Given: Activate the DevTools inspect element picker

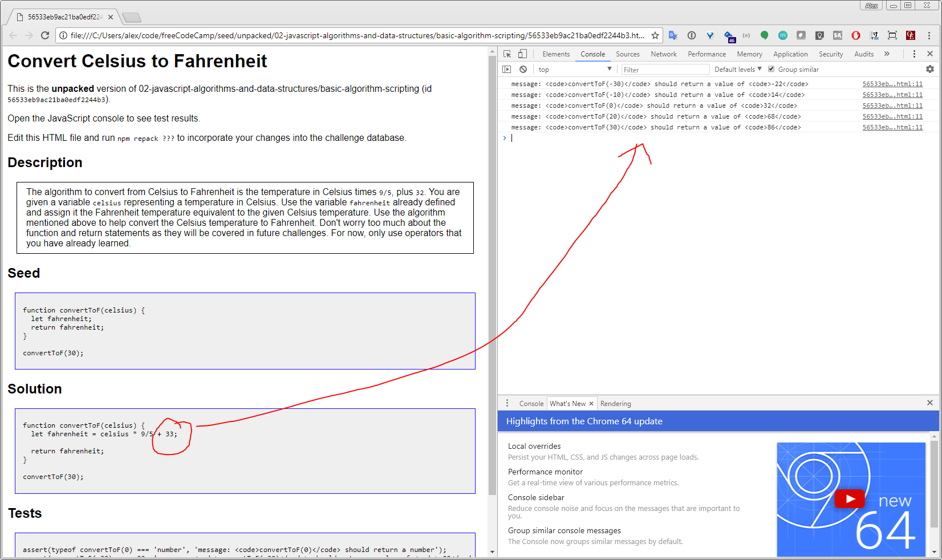Looking at the screenshot, I should click(x=507, y=54).
